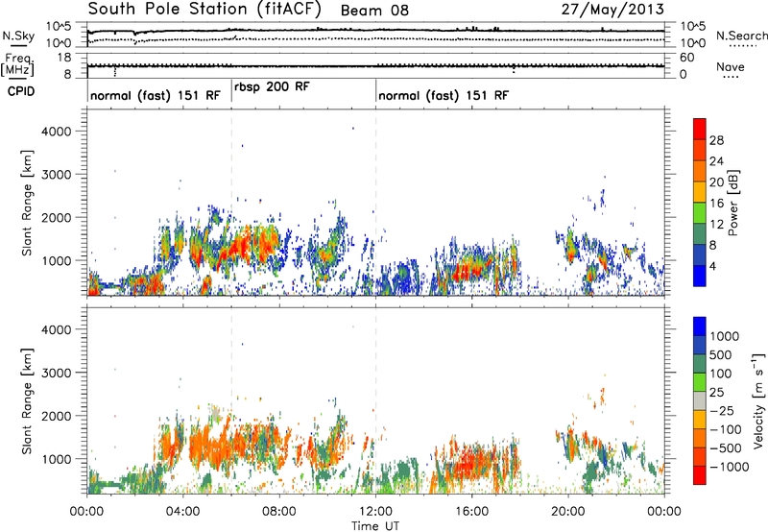Select the '12:00' time tick label

point(375,512)
